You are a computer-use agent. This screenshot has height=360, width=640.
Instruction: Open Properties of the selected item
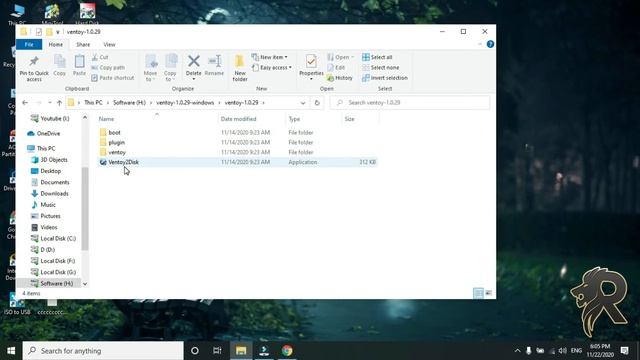click(x=311, y=66)
